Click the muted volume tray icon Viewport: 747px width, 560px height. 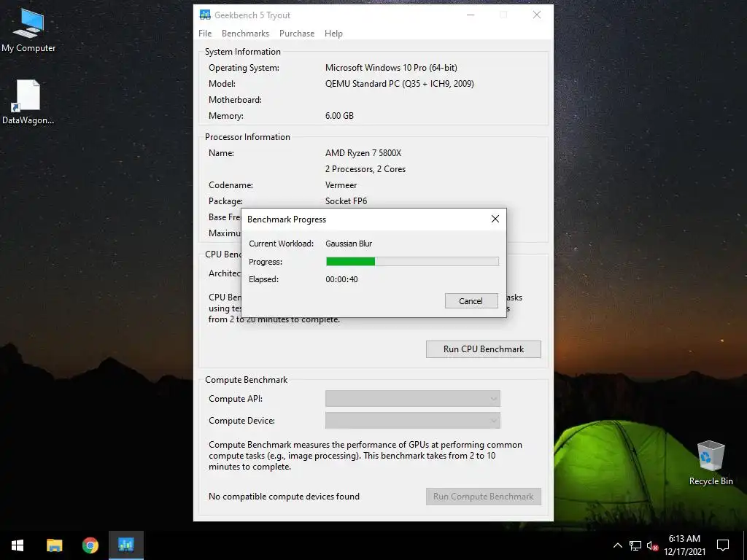pyautogui.click(x=652, y=545)
